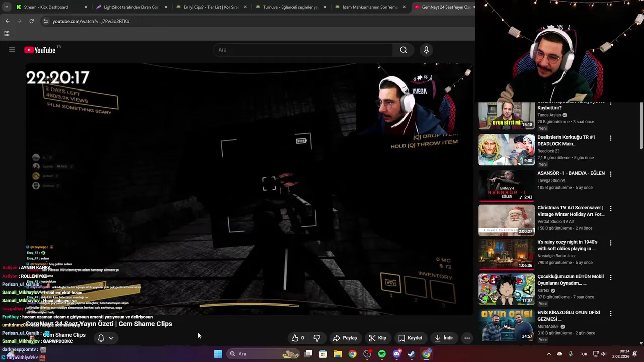Open Christmas TV Art Screensaver video title
This screenshot has height=362, width=644.
pos(571,211)
